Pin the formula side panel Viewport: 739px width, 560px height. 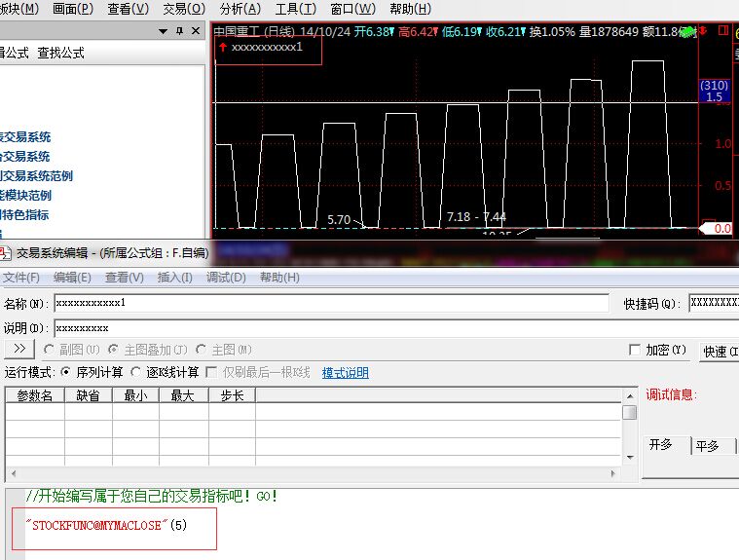click(x=180, y=32)
